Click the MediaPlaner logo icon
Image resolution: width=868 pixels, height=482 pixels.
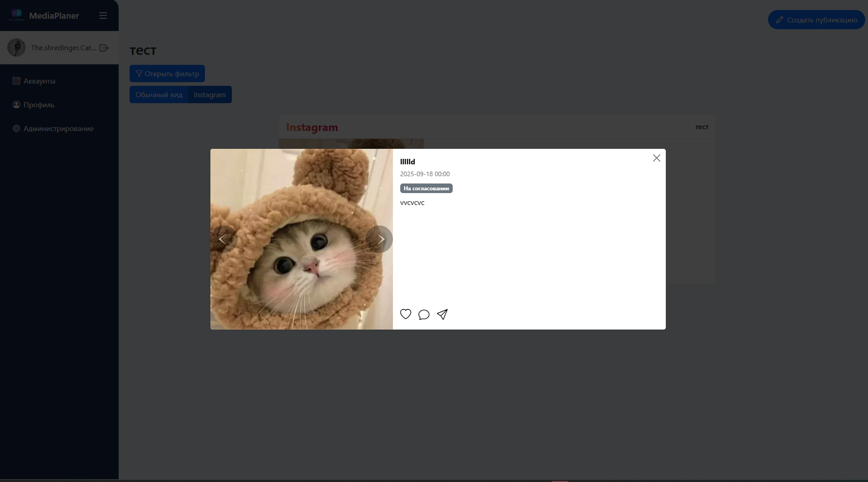(x=16, y=15)
